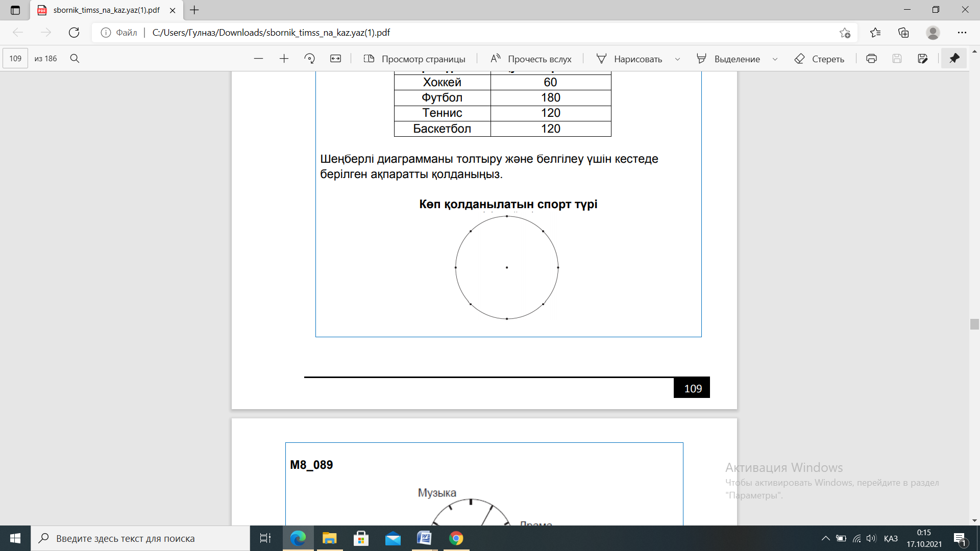This screenshot has width=980, height=551.
Task: Toggle the Draw (Нарисовать) tool
Action: tap(629, 59)
